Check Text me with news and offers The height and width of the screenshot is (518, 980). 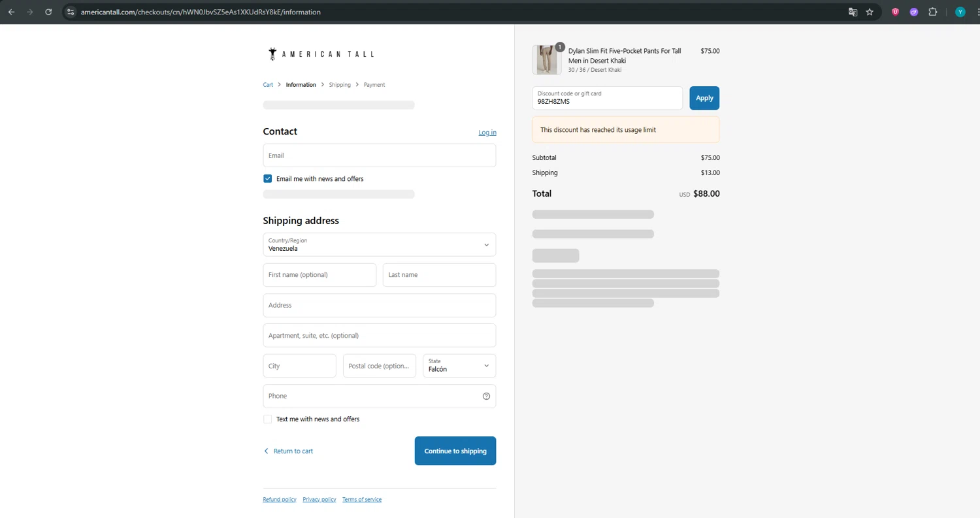click(x=267, y=419)
